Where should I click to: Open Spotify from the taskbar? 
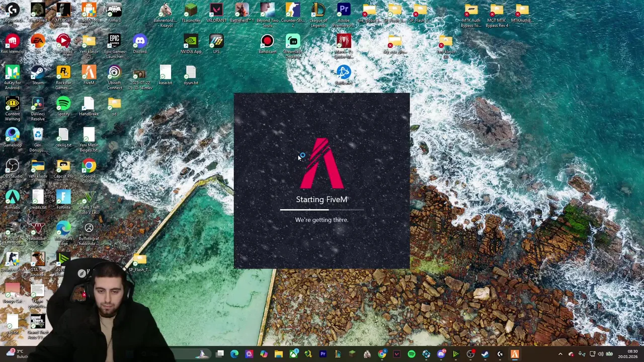(x=412, y=354)
